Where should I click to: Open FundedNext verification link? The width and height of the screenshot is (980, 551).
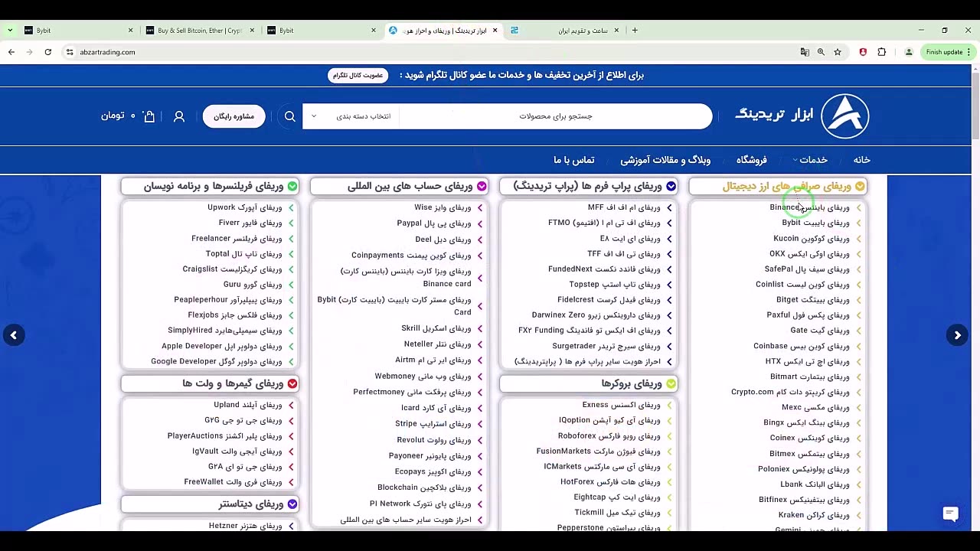point(604,269)
